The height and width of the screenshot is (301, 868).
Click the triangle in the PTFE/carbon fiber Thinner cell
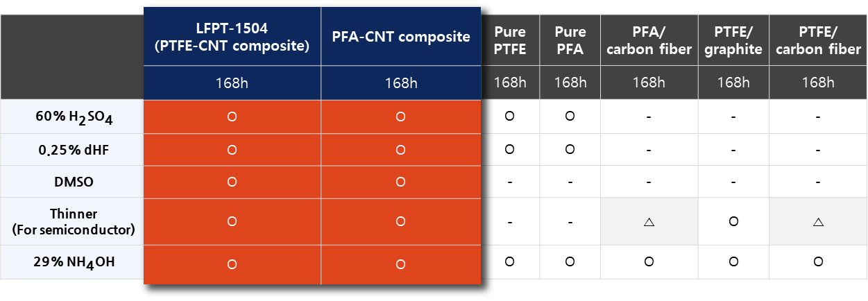(x=818, y=223)
